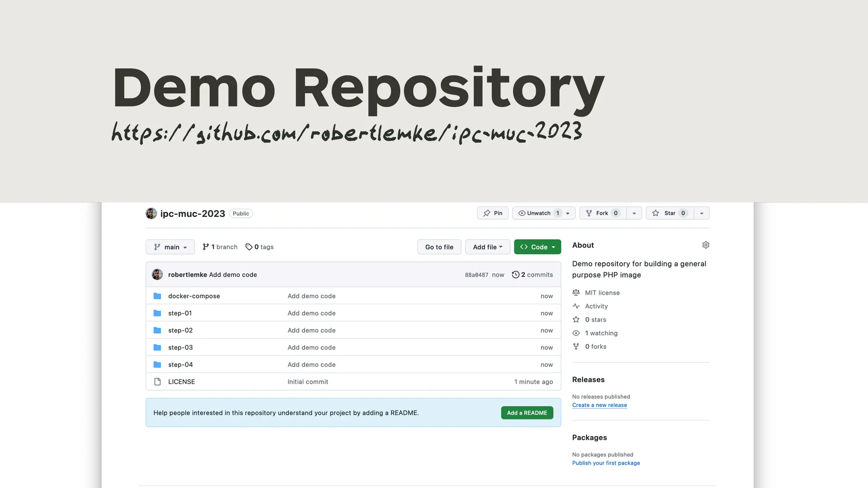Click the file icon for LICENSE
Image resolution: width=868 pixels, height=488 pixels.
[x=157, y=382]
